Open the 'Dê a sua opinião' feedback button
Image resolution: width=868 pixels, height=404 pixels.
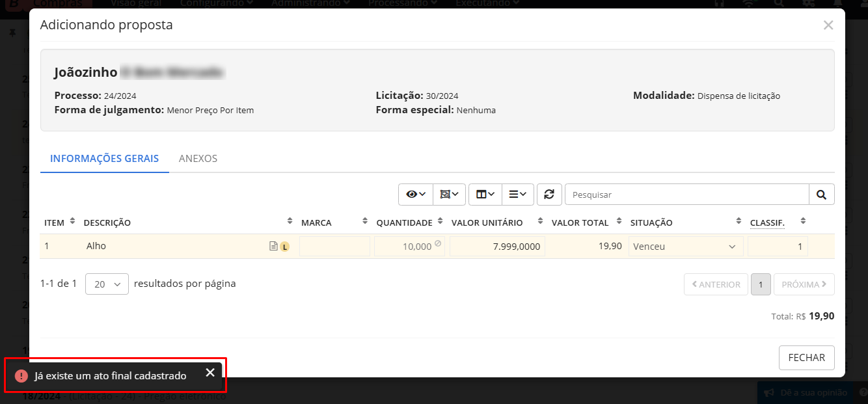pyautogui.click(x=805, y=393)
